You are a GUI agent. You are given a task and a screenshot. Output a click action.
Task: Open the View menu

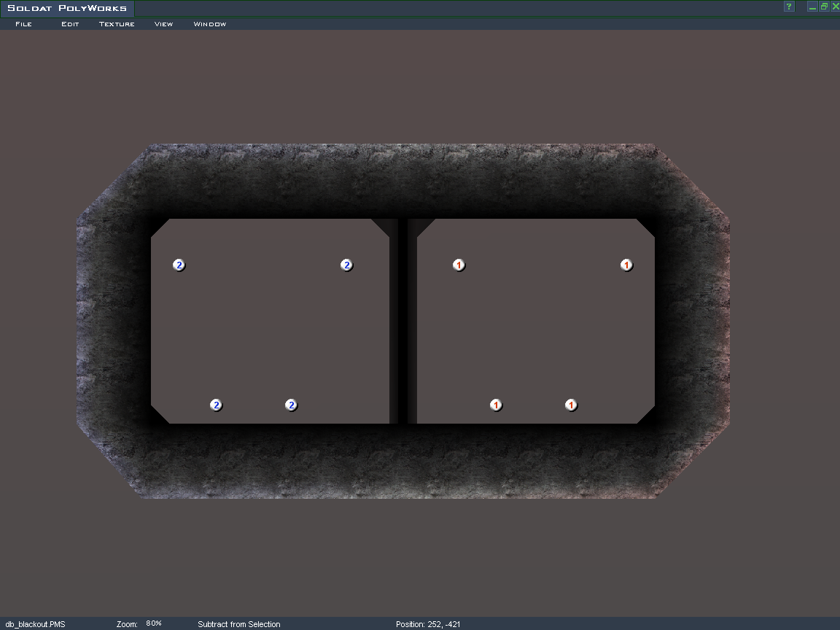click(x=163, y=24)
